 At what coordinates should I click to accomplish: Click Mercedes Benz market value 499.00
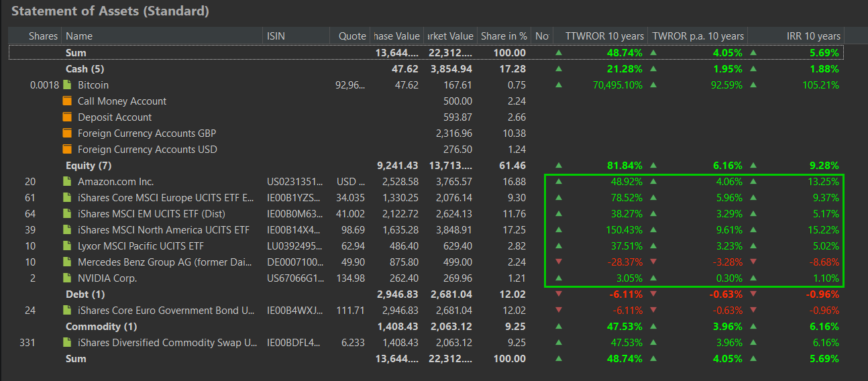[458, 262]
